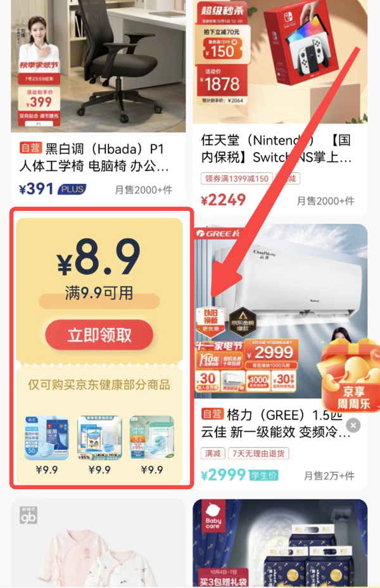Click the 京东金榜爆款 badge icon
The image size is (380, 588).
[x=243, y=321]
